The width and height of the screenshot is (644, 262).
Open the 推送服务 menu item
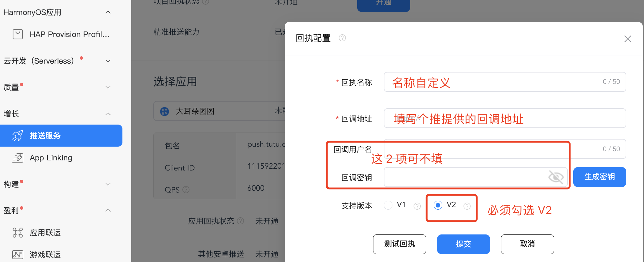[x=61, y=136]
